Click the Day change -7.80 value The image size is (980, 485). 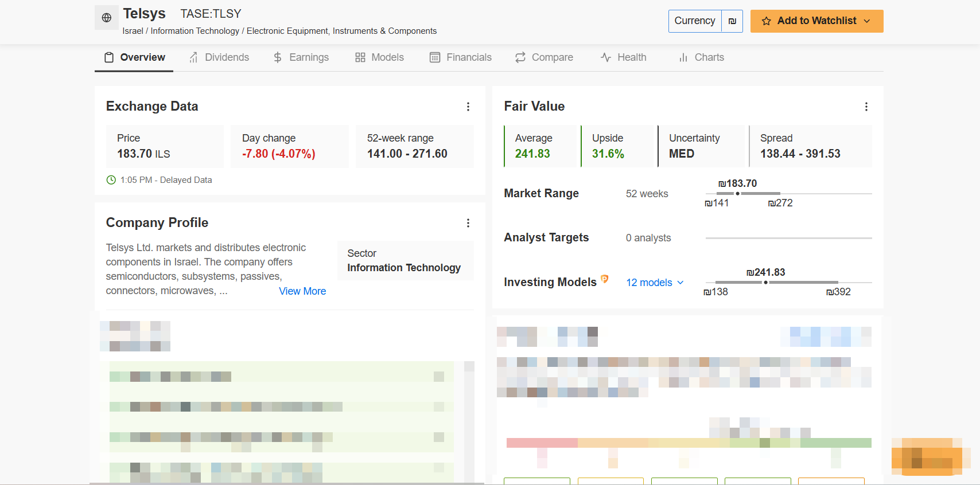(x=279, y=154)
